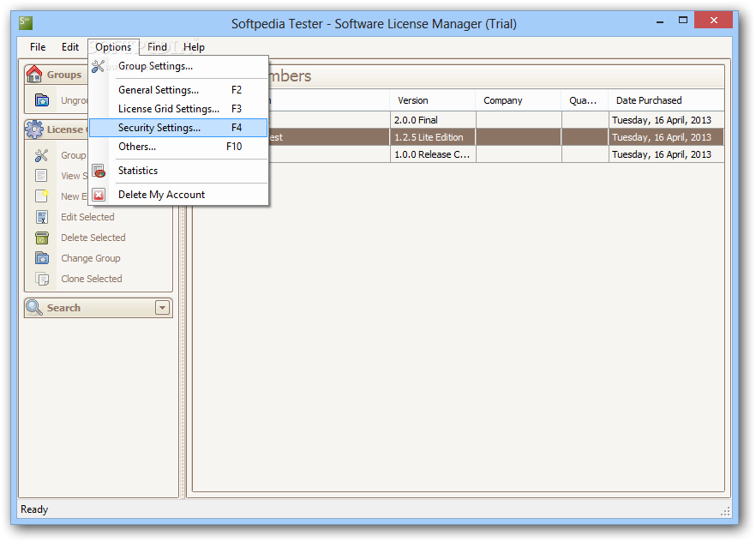Click the Search magnifier icon
Viewport: 756px width, 542px height.
click(34, 307)
